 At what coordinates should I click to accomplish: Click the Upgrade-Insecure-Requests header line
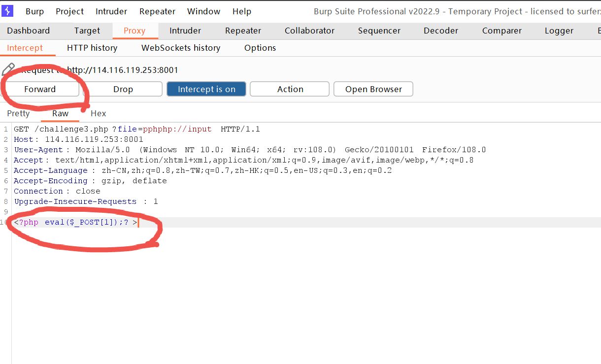86,201
